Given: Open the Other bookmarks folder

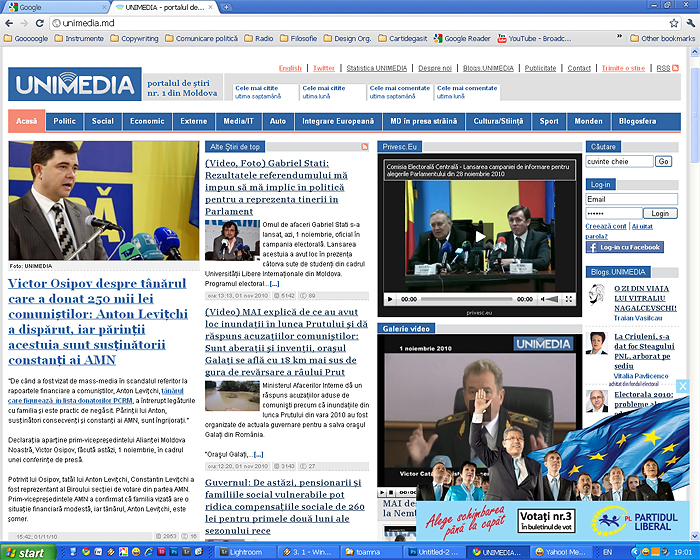Looking at the screenshot, I should pos(662,38).
